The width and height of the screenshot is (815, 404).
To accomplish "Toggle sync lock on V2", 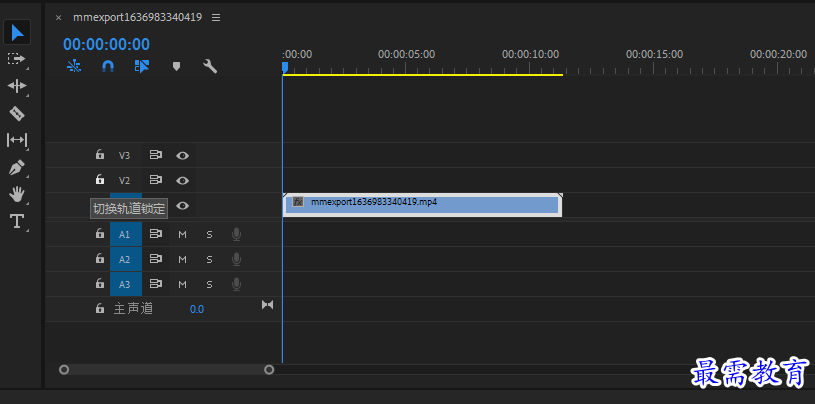I will (x=155, y=180).
